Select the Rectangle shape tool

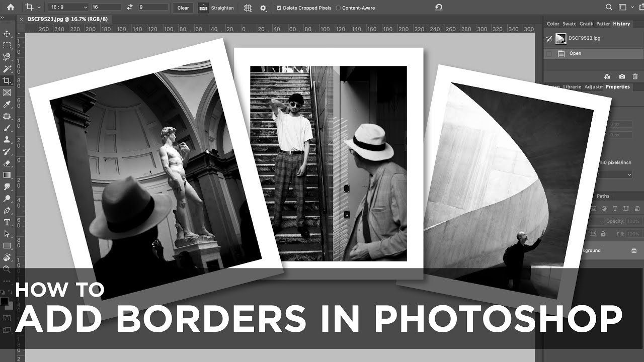(7, 246)
